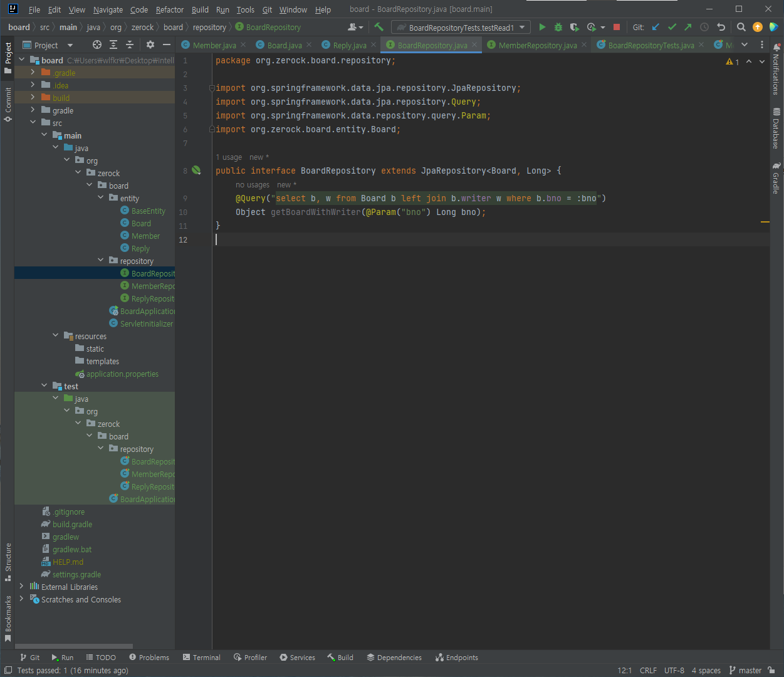Select build.gradle in the Project tree
The width and height of the screenshot is (784, 677).
[72, 524]
